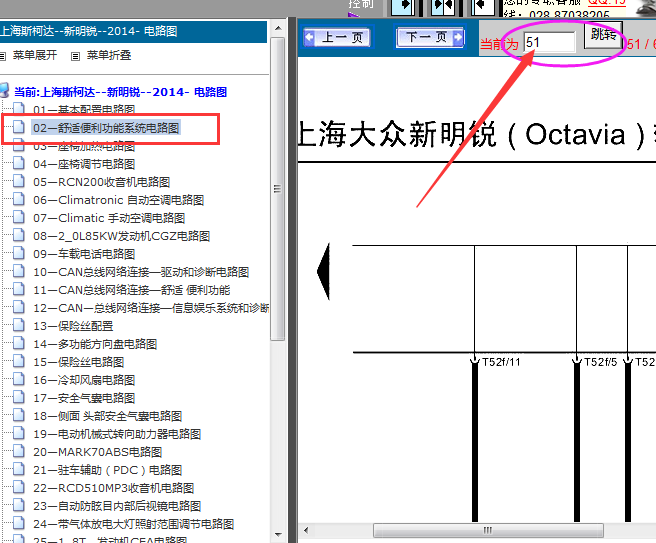
Task: Click the page icon for 10—CAN总线网络连接—驱动和诊断电路图
Action: 18,271
